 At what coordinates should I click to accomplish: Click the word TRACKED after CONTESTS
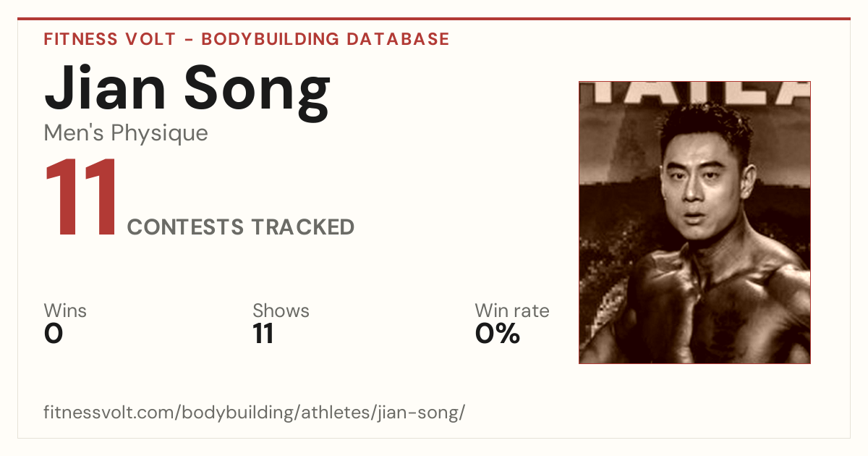click(303, 227)
